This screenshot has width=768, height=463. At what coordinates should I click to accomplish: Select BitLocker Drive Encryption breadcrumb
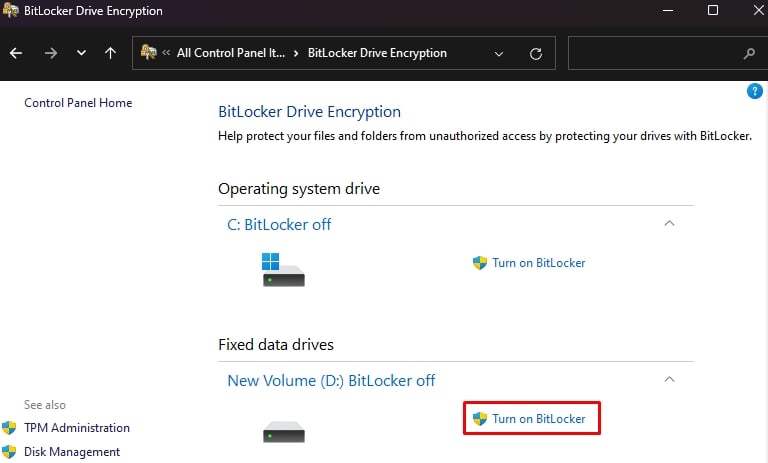377,53
